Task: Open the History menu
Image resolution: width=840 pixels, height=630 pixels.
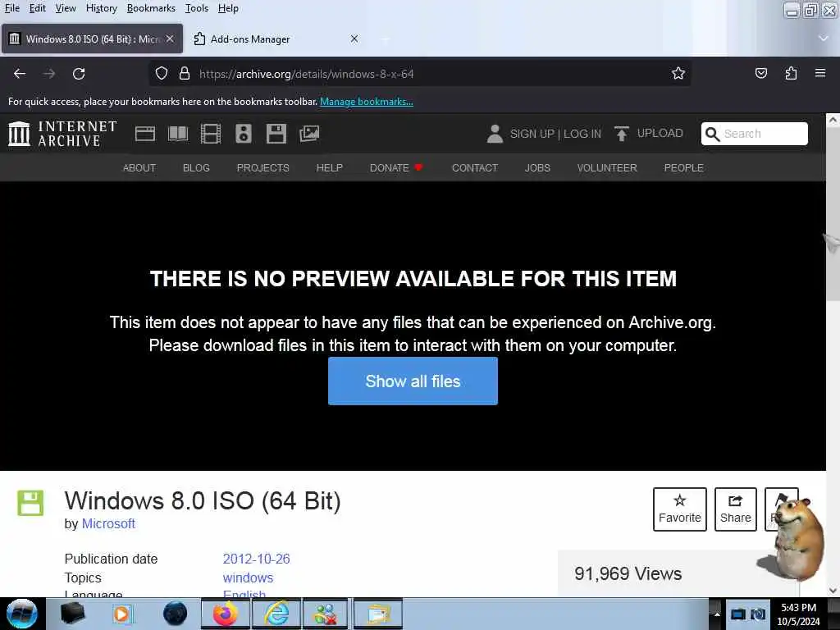Action: (x=101, y=8)
